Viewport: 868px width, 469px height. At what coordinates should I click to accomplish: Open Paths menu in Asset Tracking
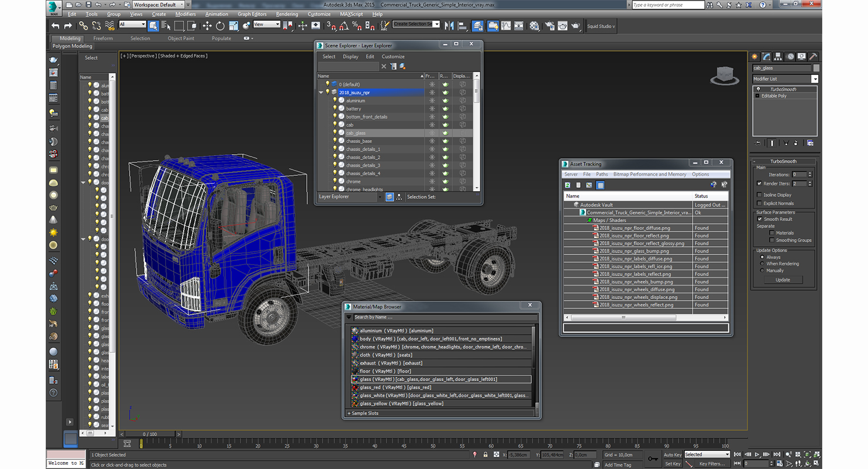click(602, 174)
